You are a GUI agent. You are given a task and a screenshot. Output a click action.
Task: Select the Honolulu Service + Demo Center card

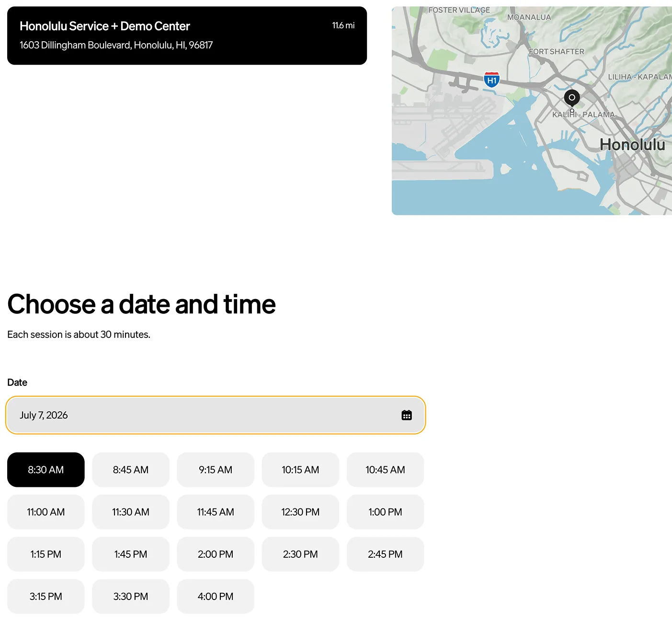coord(187,35)
